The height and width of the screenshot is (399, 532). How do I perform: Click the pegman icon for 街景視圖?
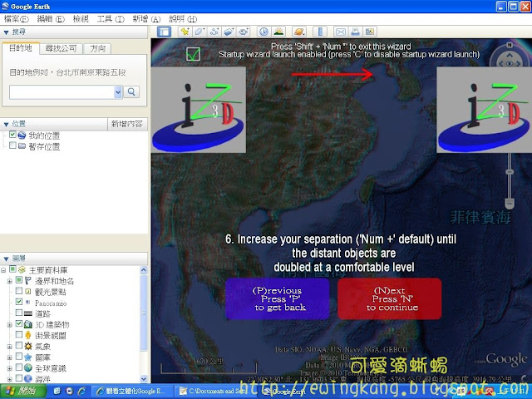(27, 335)
